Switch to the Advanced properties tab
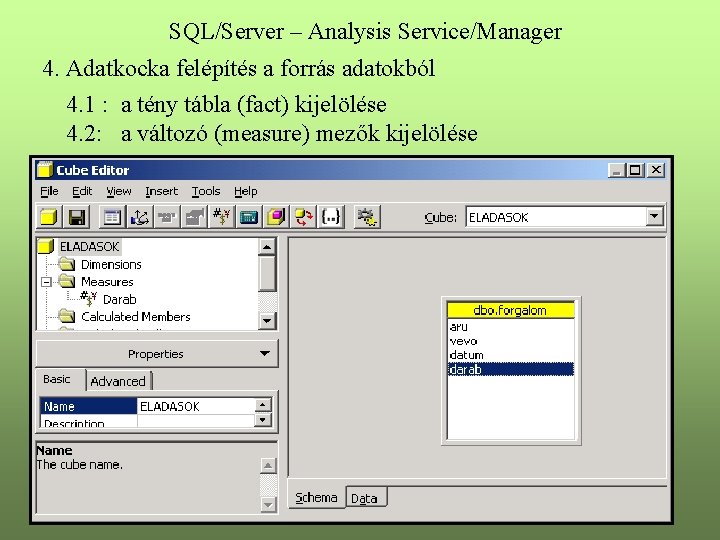The height and width of the screenshot is (540, 720). click(x=118, y=381)
